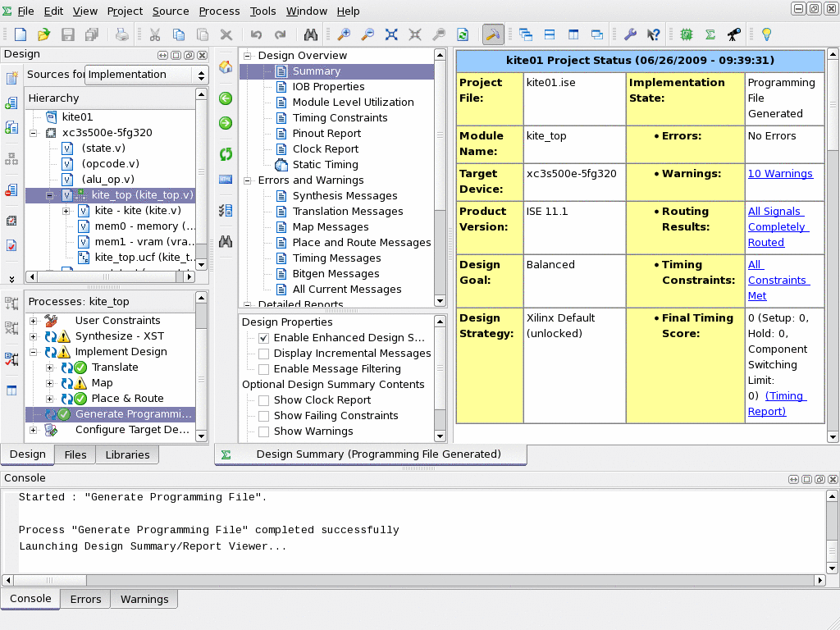Image resolution: width=840 pixels, height=630 pixels.
Task: Enable Enhanced Design Summary checkbox
Action: point(263,338)
